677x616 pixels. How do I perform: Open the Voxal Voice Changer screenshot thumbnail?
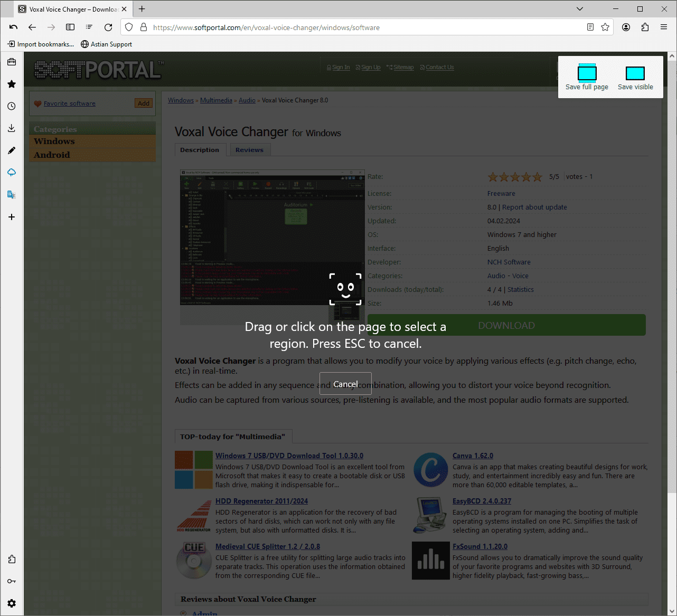pyautogui.click(x=272, y=238)
